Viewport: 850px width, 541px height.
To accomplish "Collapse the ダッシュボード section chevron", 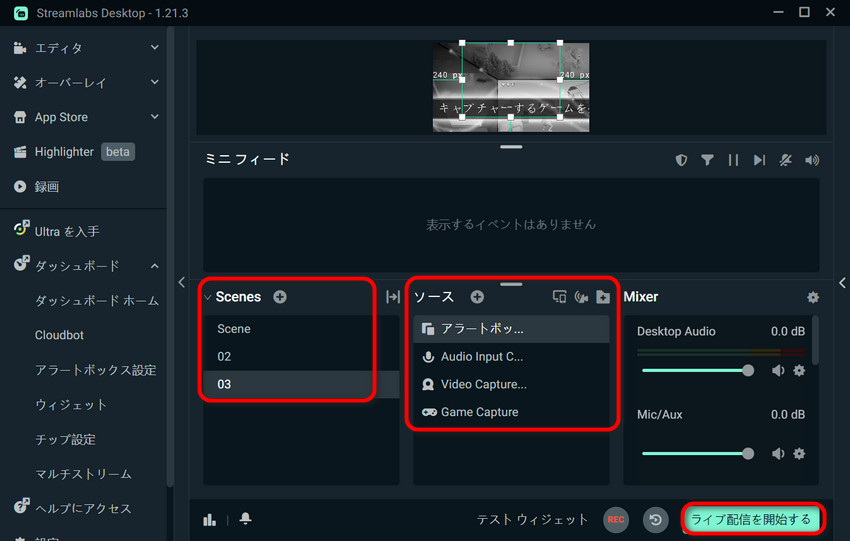I will (x=154, y=266).
